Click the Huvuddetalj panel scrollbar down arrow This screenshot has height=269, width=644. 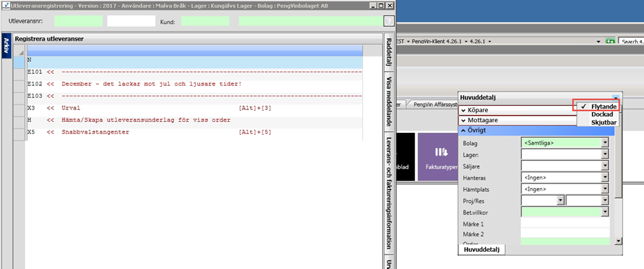[x=618, y=241]
